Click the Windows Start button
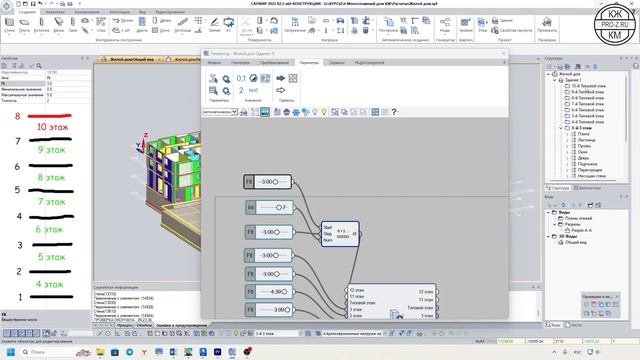640x360 pixels. [11, 351]
